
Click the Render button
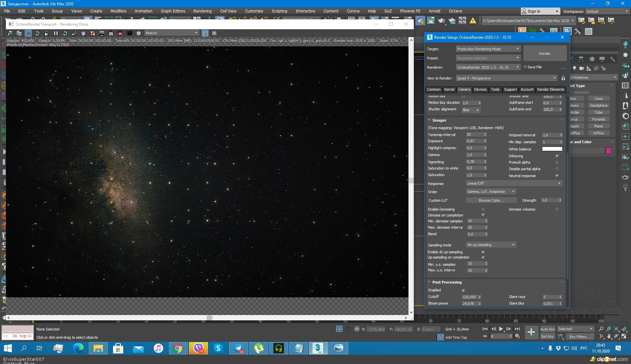(545, 54)
